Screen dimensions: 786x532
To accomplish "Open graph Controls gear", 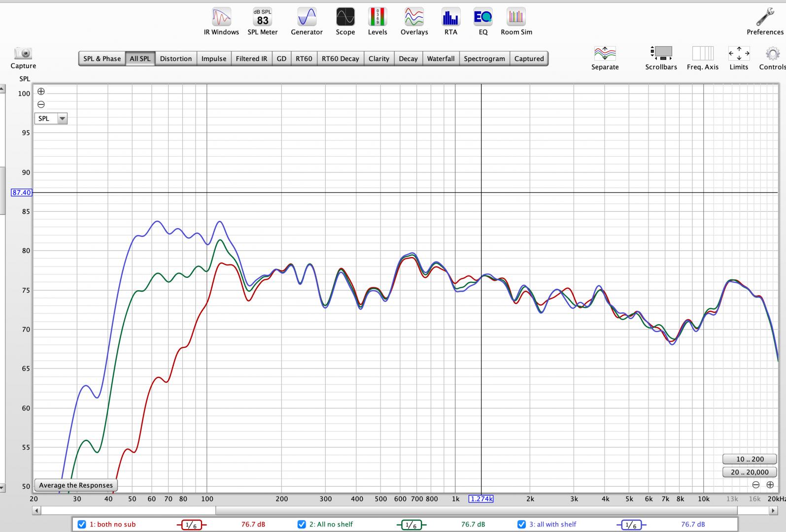I will [772, 58].
